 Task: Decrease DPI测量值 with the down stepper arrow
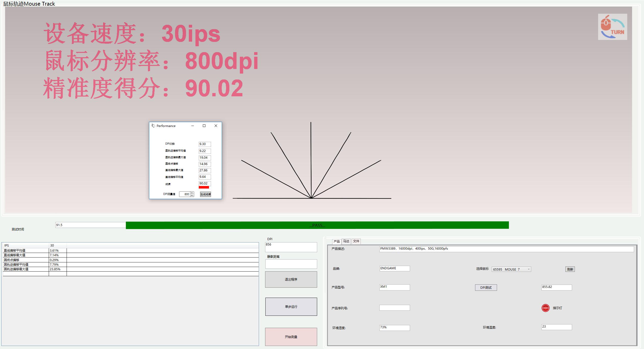192,195
